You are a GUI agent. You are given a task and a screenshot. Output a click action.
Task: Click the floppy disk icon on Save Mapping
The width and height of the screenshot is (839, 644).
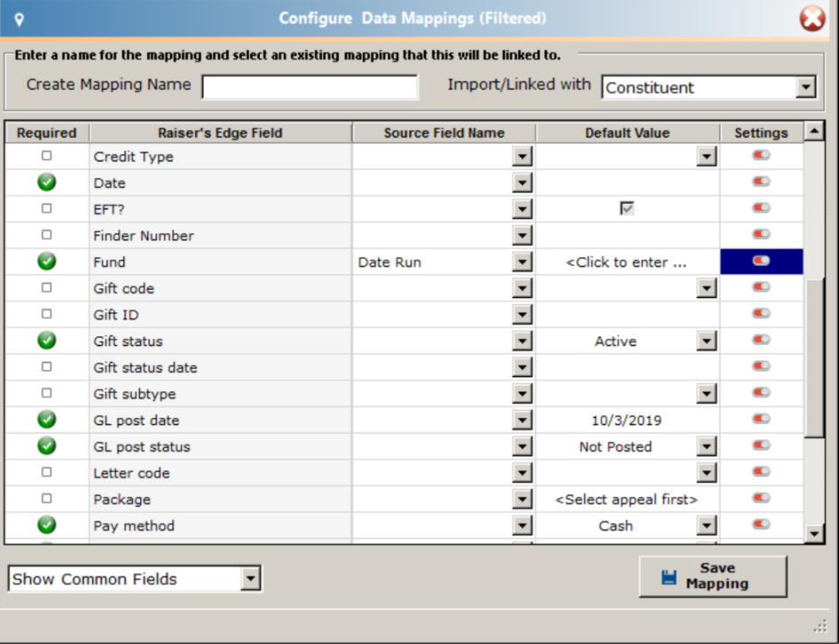pyautogui.click(x=669, y=577)
